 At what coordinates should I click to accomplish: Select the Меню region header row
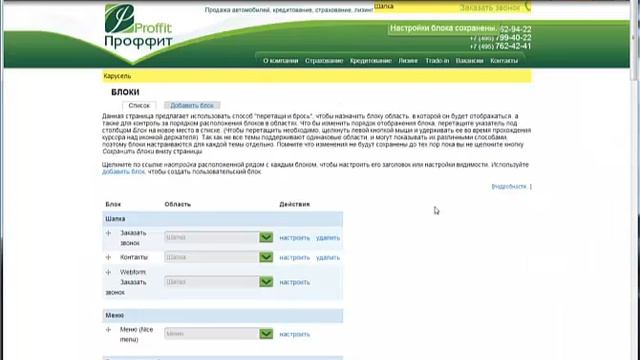coord(222,316)
